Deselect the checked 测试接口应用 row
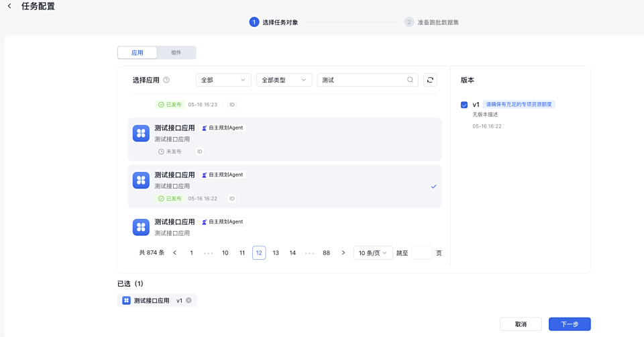This screenshot has width=644, height=337. click(284, 186)
